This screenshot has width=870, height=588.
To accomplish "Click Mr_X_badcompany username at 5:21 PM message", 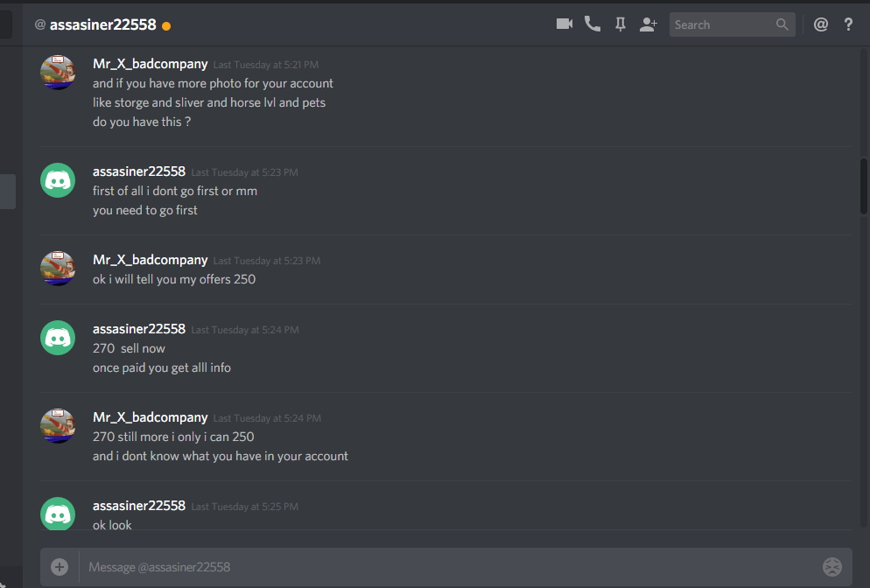I will pos(150,64).
